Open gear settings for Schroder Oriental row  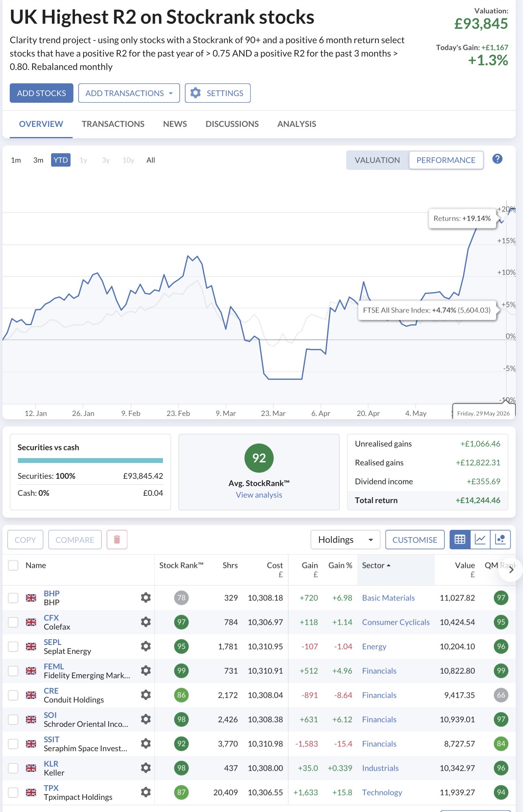coord(146,719)
